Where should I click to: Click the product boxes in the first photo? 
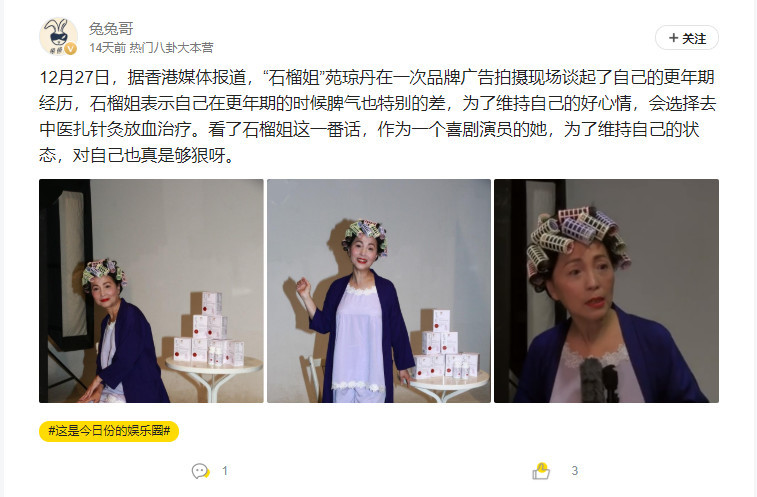209,329
